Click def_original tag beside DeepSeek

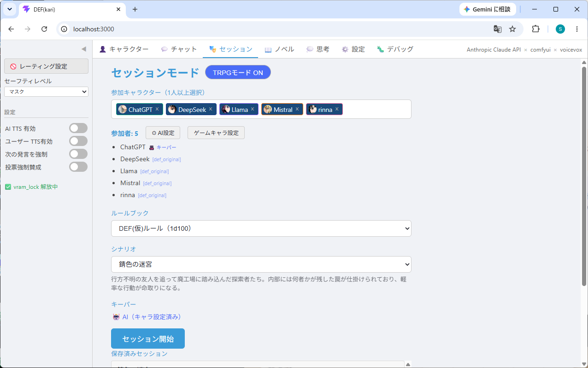pyautogui.click(x=166, y=159)
